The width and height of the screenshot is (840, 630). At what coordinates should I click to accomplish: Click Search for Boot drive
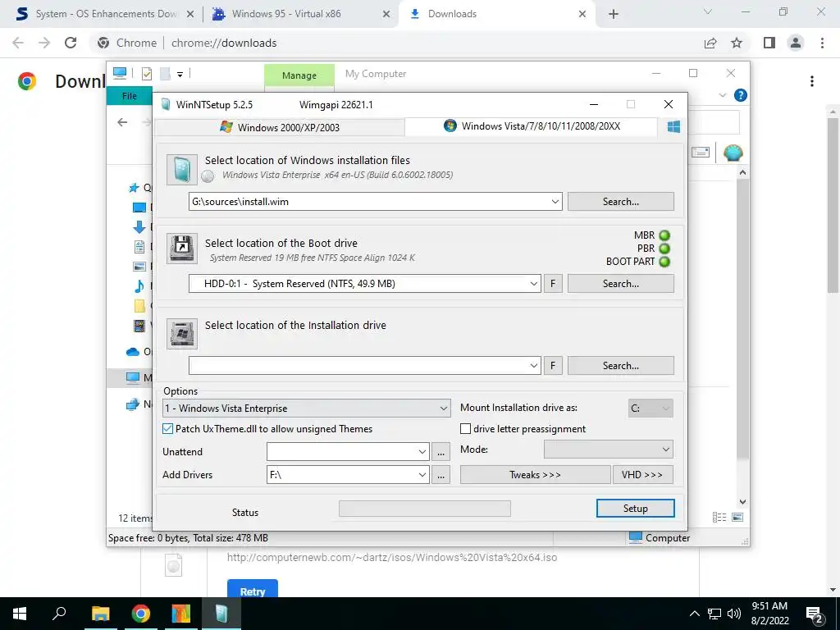point(620,283)
